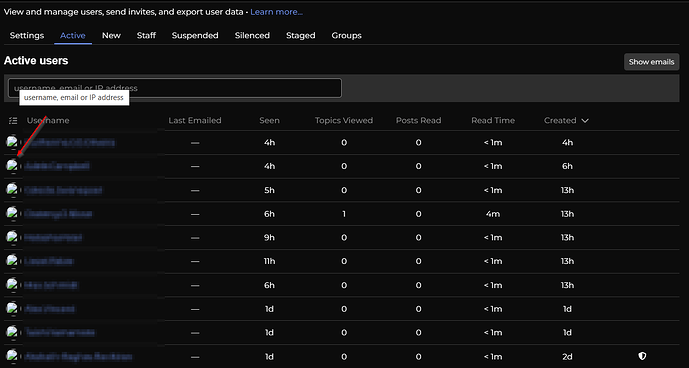Open avatar of user created 4h ago

tap(12, 142)
